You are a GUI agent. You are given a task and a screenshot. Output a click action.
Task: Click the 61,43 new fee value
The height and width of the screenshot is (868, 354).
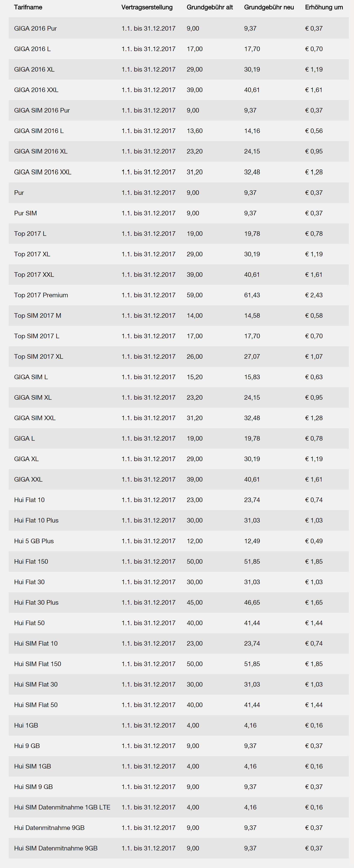[x=252, y=295]
